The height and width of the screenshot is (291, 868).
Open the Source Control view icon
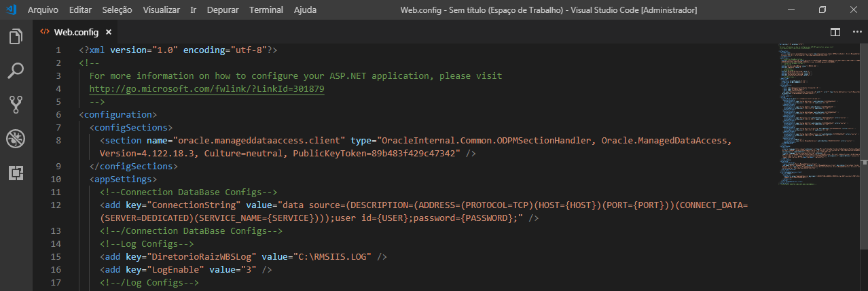pos(16,105)
